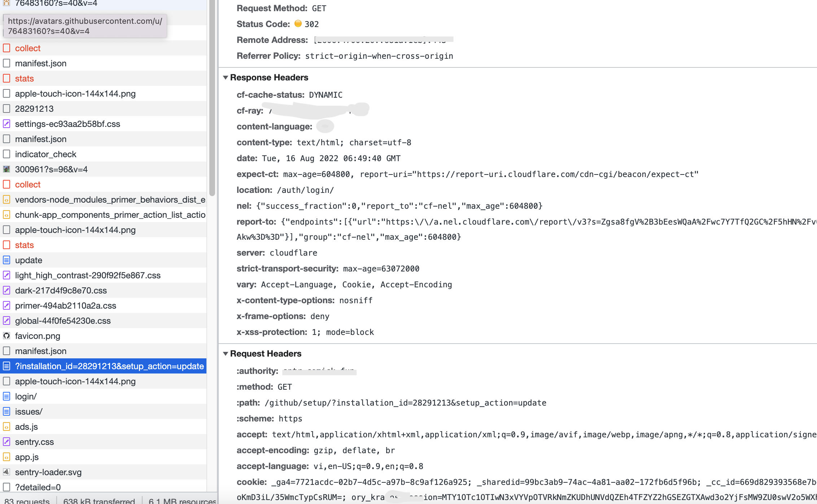Click the image icon next to apple-touch-icon-144x144.png
This screenshot has width=817, height=504.
6,93
